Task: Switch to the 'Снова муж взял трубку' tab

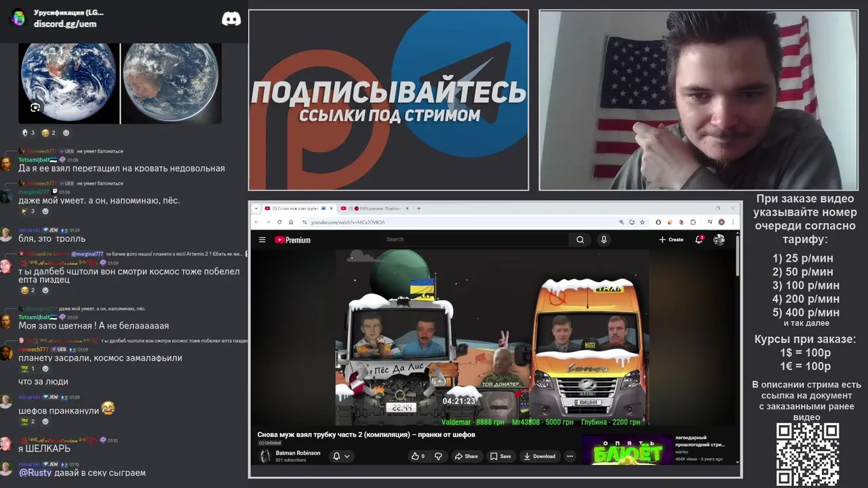Action: [296, 208]
